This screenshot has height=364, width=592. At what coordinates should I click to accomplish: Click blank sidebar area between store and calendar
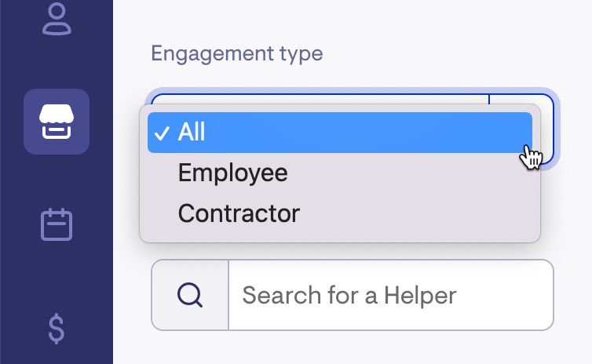[x=57, y=180]
